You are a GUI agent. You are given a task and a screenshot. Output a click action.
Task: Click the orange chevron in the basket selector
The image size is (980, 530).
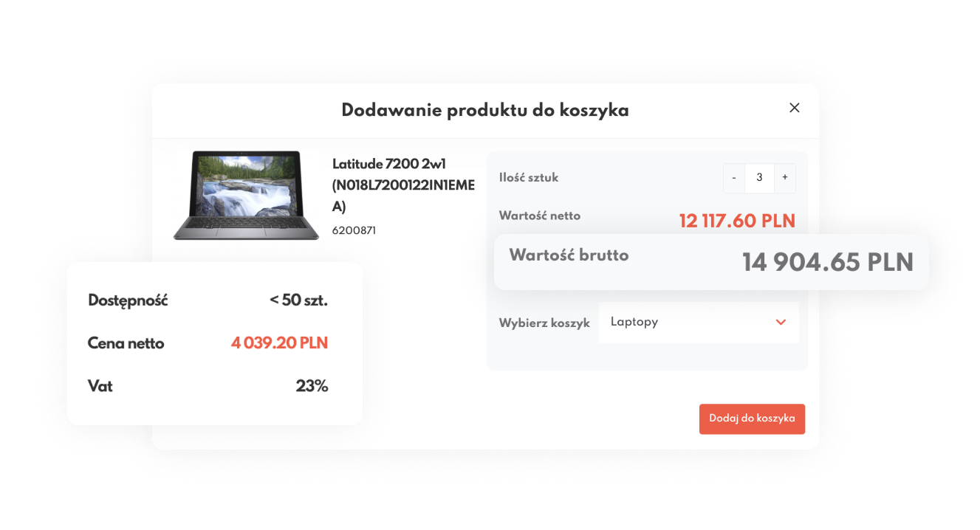781,323
